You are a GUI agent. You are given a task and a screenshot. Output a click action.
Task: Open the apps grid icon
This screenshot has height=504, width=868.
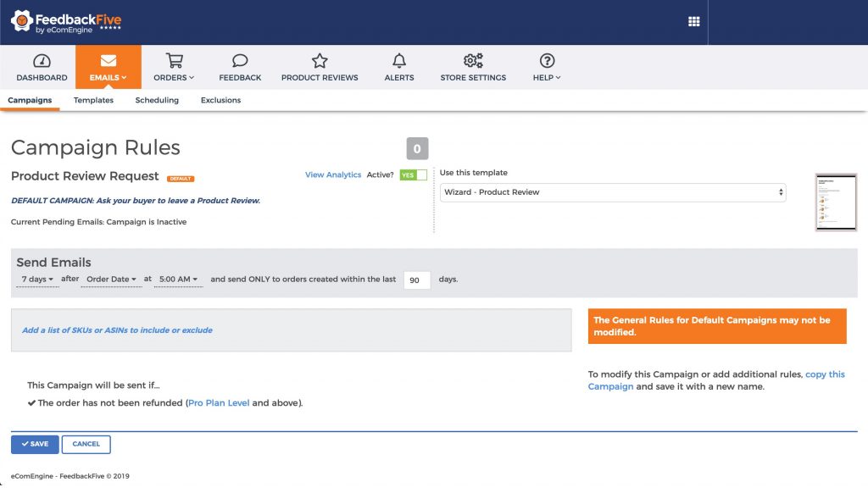[693, 21]
